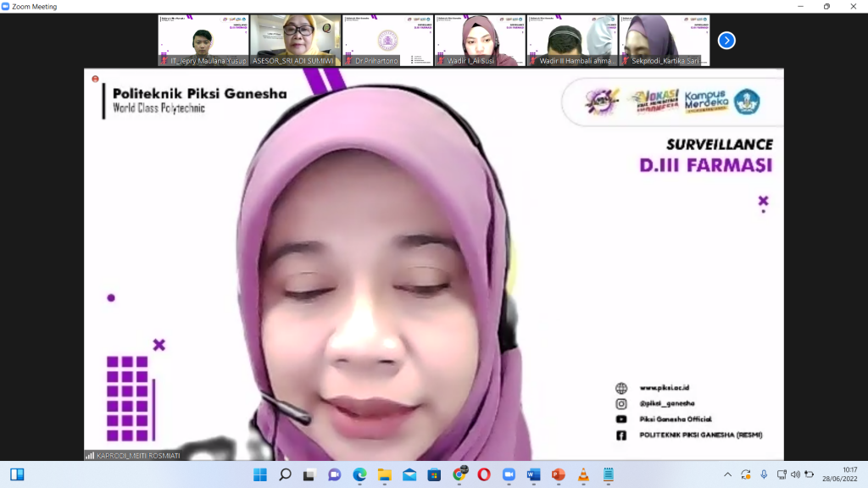The image size is (868, 488).
Task: Open the Windows Start menu
Action: [260, 474]
